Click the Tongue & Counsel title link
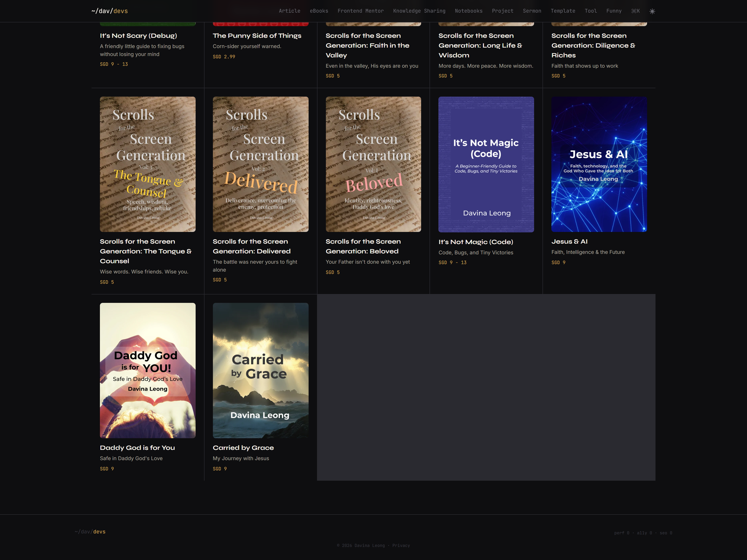The height and width of the screenshot is (560, 747). (x=146, y=252)
